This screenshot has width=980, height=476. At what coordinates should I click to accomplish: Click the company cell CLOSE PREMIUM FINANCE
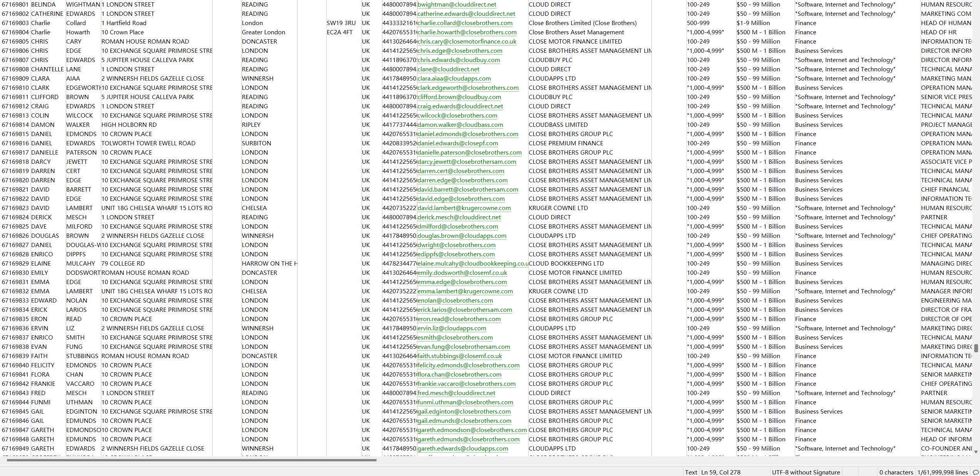pyautogui.click(x=566, y=143)
